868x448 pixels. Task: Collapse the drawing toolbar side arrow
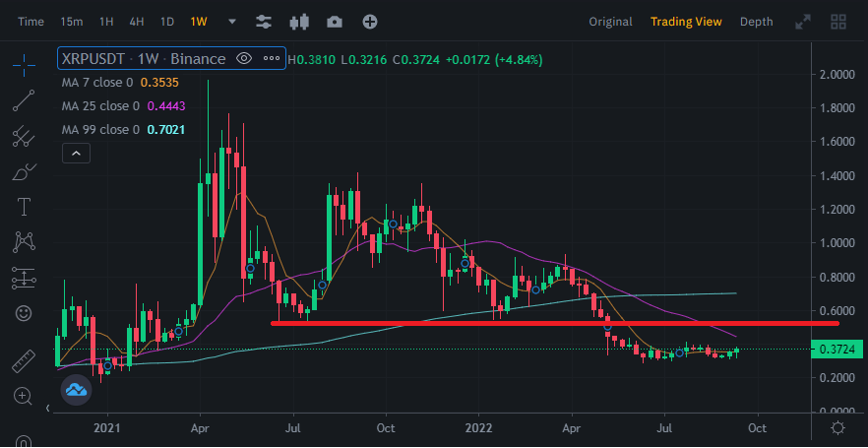(47, 409)
